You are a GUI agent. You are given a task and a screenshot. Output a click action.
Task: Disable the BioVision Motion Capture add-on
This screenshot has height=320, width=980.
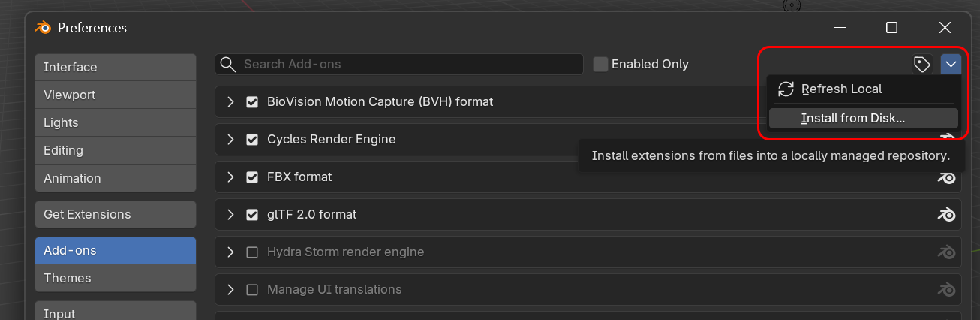pos(252,102)
